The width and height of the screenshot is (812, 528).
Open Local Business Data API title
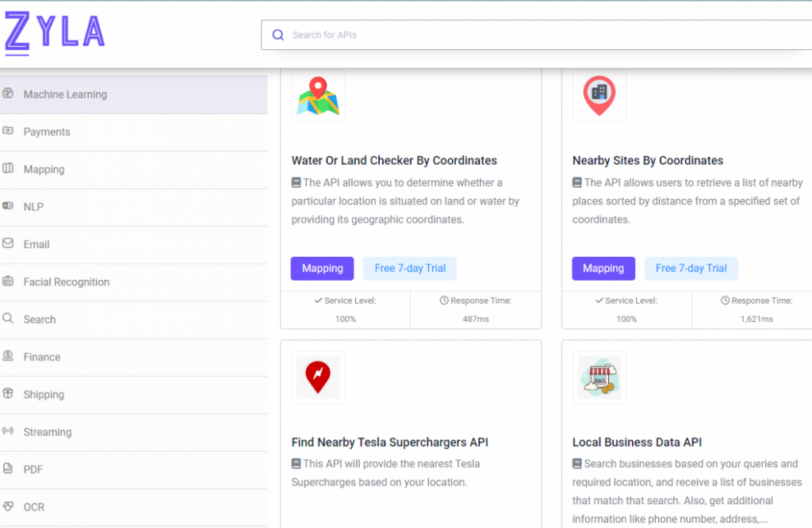pos(637,442)
